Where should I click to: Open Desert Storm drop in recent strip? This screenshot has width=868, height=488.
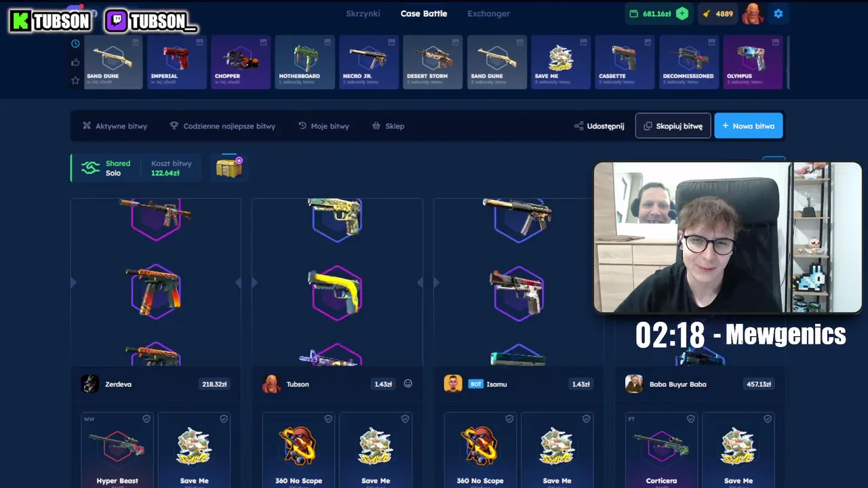(x=433, y=62)
